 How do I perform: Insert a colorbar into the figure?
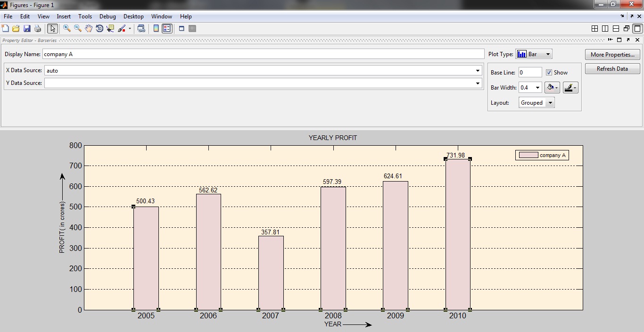click(156, 28)
